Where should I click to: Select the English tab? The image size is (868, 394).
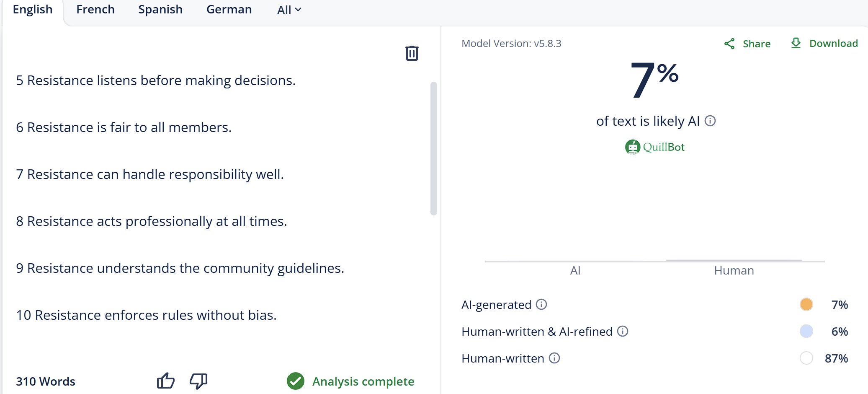coord(33,9)
